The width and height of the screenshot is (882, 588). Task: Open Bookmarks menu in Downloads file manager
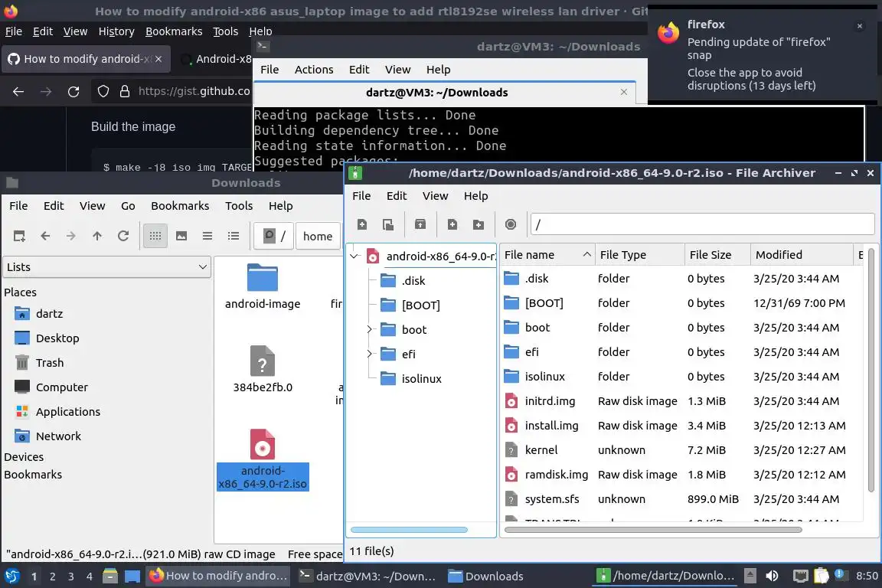(180, 206)
